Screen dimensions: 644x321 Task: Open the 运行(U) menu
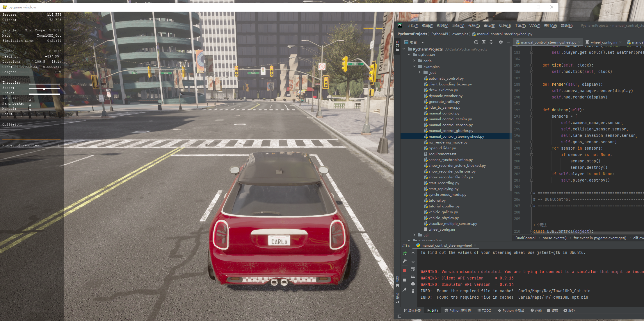point(505,26)
